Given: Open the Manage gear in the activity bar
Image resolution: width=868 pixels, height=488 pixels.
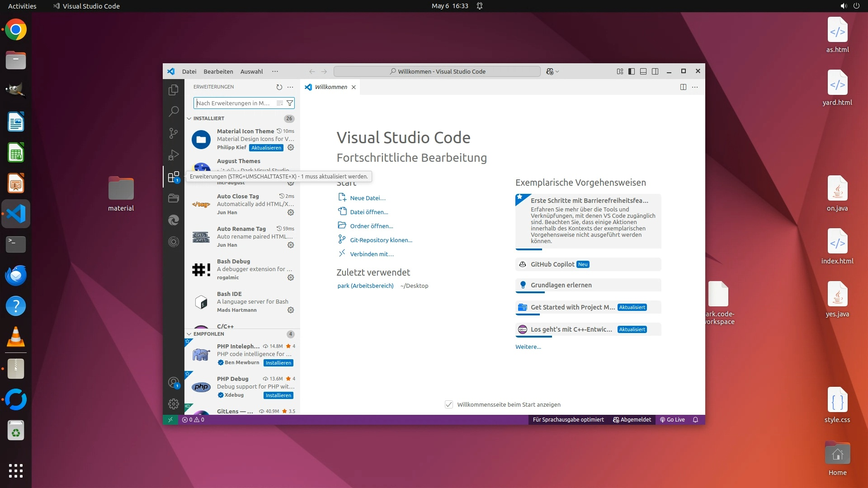Looking at the screenshot, I should click(173, 404).
